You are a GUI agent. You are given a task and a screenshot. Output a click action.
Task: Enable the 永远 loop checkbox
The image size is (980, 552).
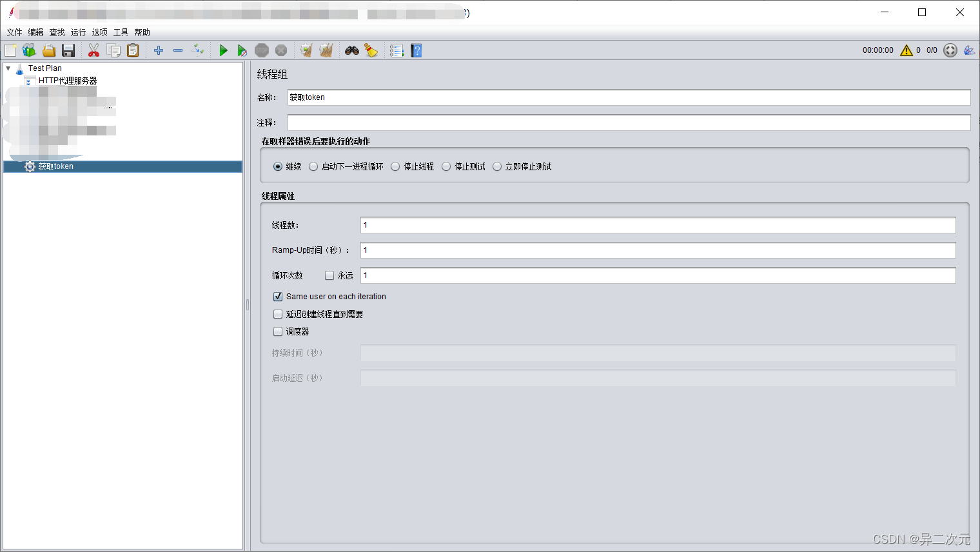pos(329,275)
